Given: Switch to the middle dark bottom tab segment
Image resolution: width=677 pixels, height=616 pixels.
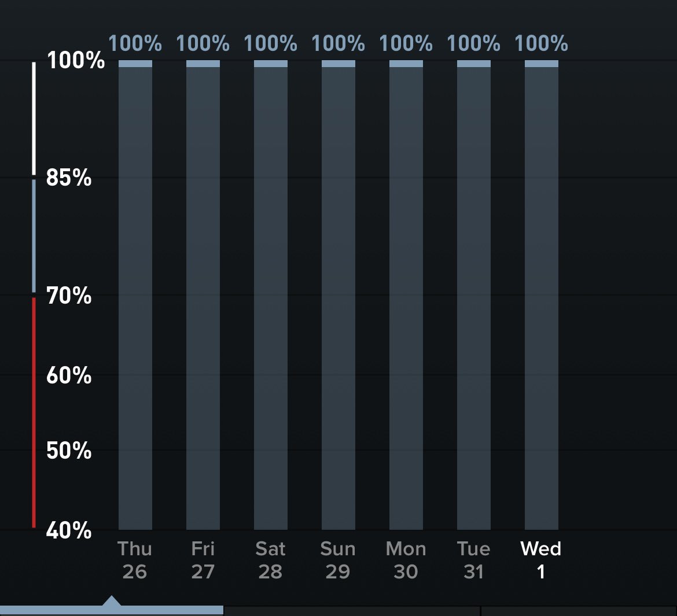Looking at the screenshot, I should (352, 611).
